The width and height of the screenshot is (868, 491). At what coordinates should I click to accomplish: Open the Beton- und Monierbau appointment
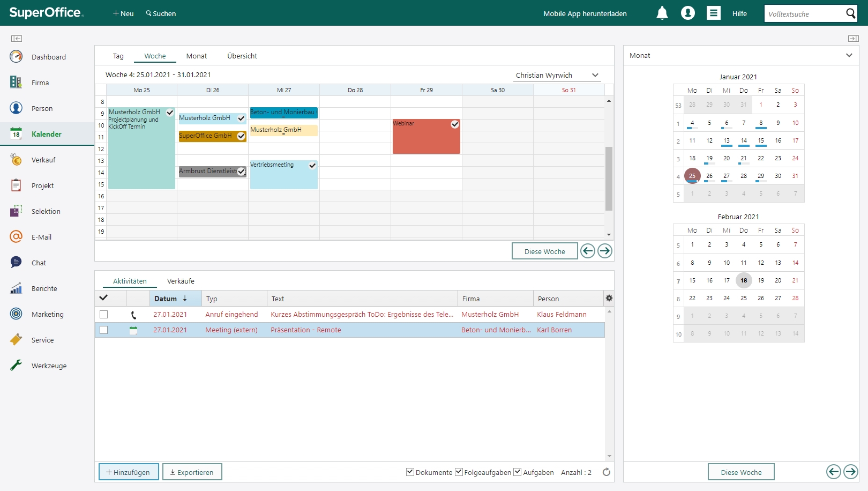283,113
